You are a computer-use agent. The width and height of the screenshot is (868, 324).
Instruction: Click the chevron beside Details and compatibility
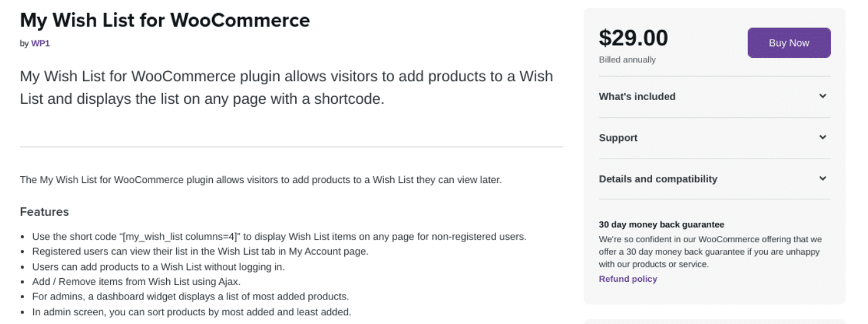pyautogui.click(x=822, y=179)
